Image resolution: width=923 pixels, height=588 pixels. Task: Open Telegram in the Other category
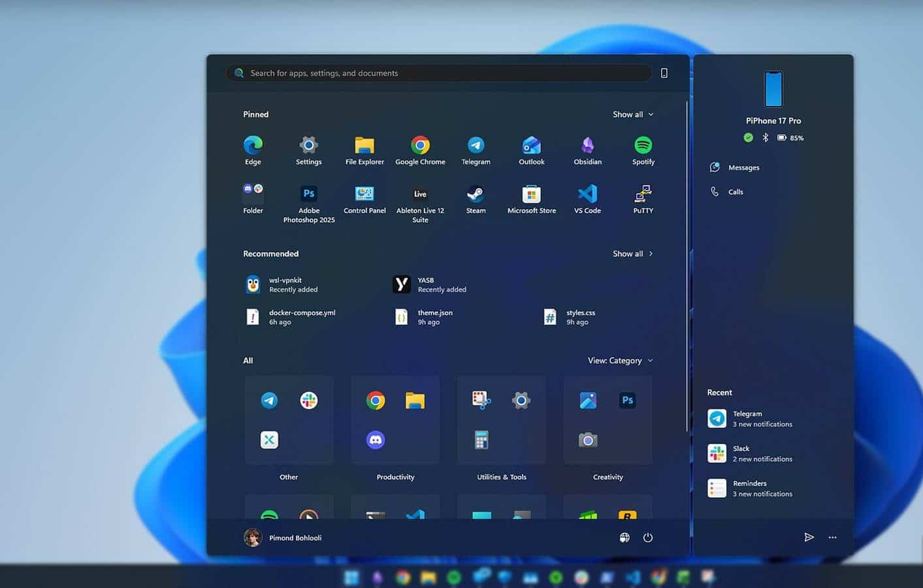(x=269, y=400)
